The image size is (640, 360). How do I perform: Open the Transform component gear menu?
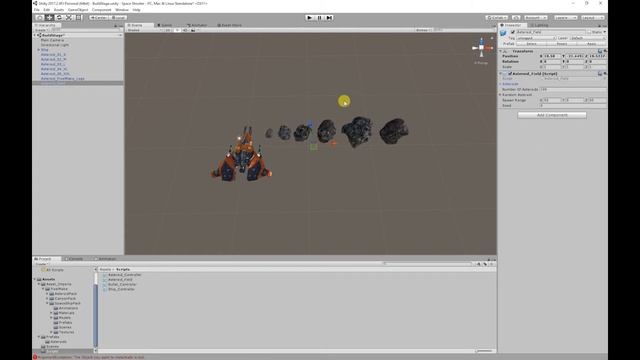click(x=605, y=51)
